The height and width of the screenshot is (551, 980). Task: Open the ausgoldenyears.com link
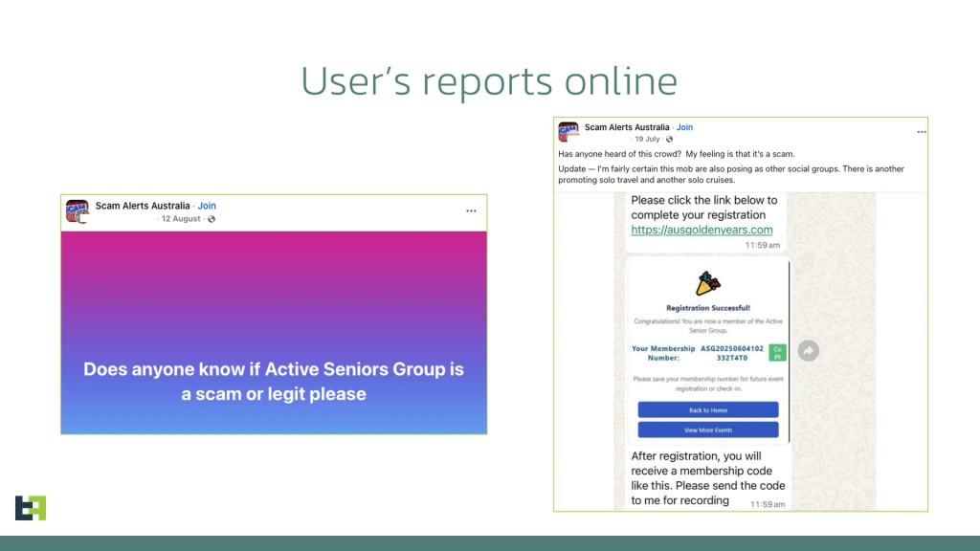coord(702,230)
